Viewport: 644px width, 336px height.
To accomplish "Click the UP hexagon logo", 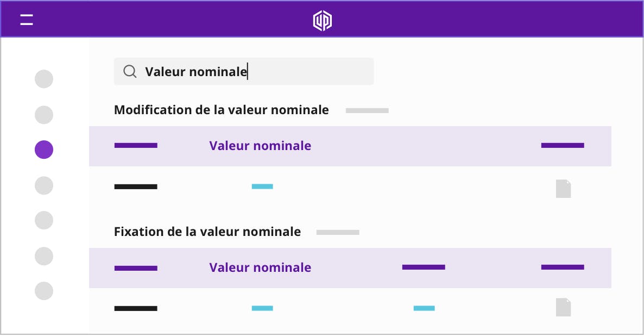I will coord(323,21).
